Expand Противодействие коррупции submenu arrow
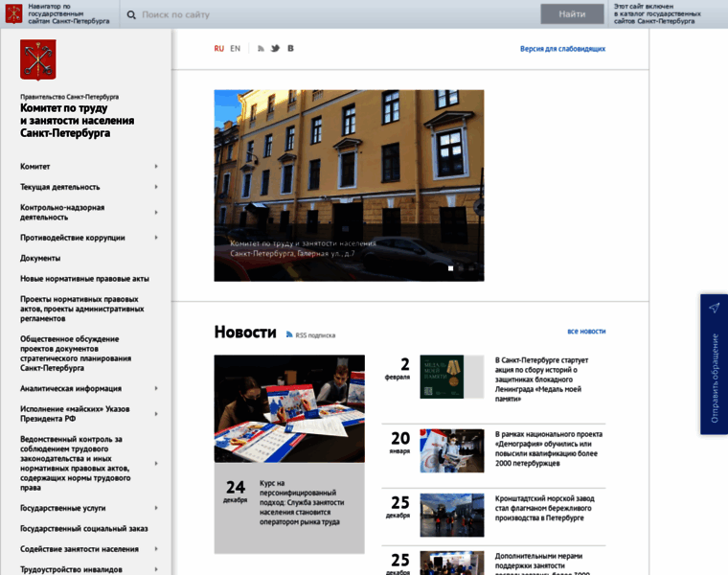The image size is (728, 575). (156, 238)
